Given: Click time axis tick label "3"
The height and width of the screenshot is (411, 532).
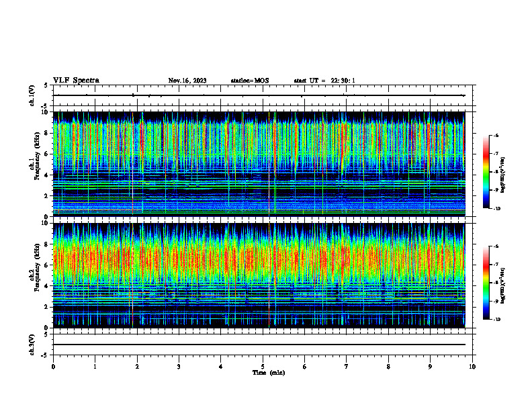Looking at the screenshot, I should click(179, 367).
